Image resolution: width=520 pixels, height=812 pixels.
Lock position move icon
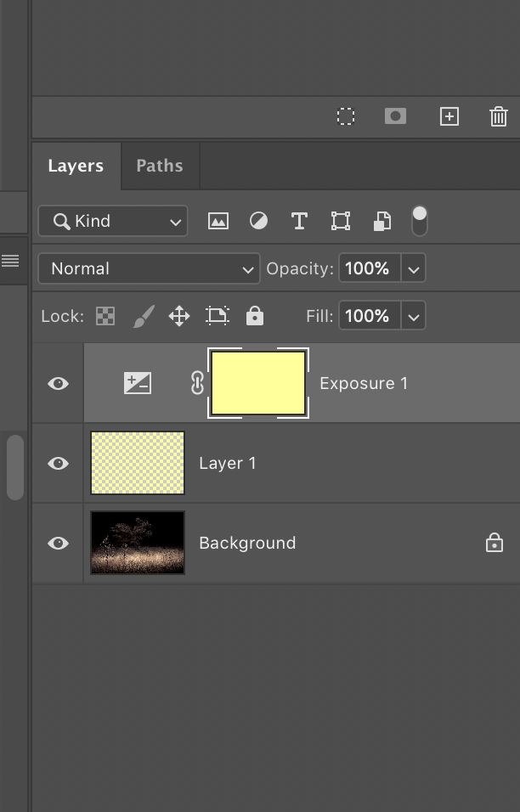pyautogui.click(x=179, y=316)
